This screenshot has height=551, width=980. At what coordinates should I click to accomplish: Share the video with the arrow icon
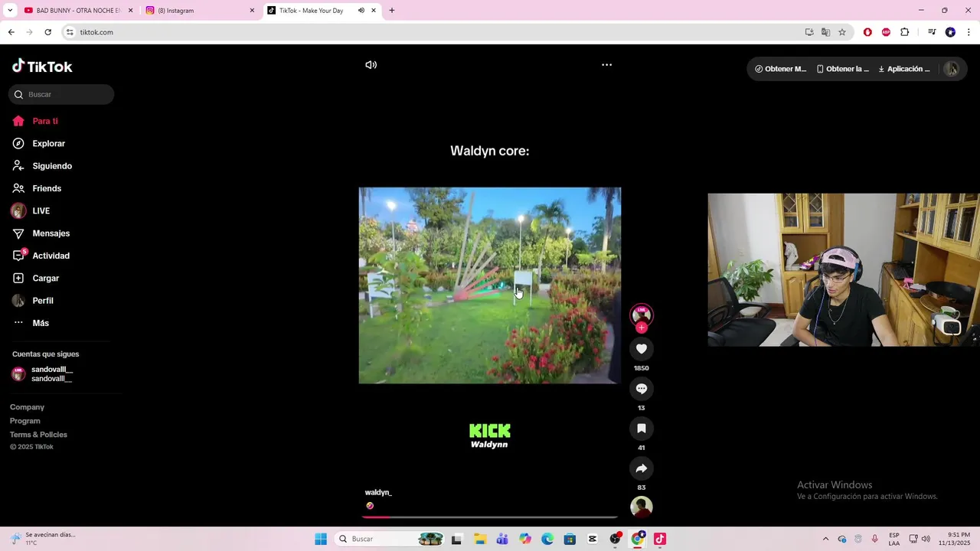point(642,468)
